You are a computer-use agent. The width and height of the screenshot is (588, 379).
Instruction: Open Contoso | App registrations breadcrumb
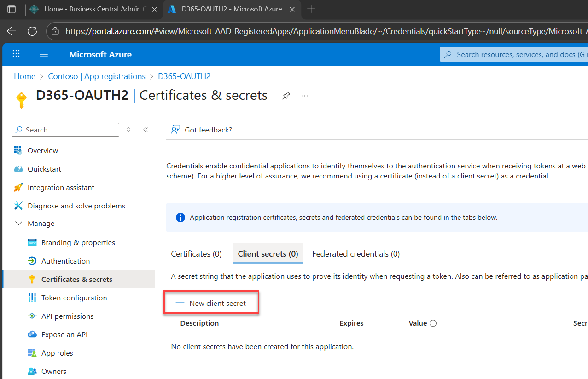(x=97, y=76)
